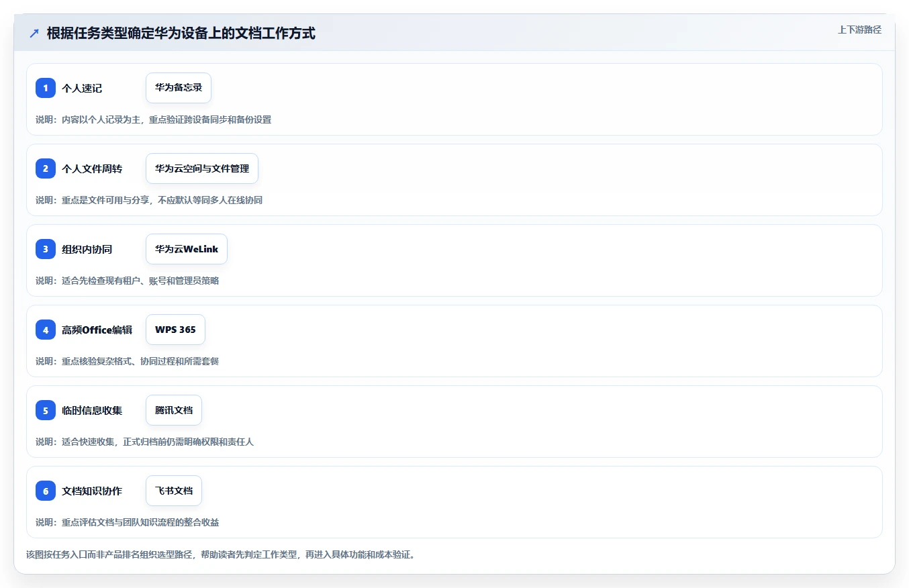The image size is (909, 588).
Task: Click the 临时信息收集 label
Action: pyautogui.click(x=92, y=410)
